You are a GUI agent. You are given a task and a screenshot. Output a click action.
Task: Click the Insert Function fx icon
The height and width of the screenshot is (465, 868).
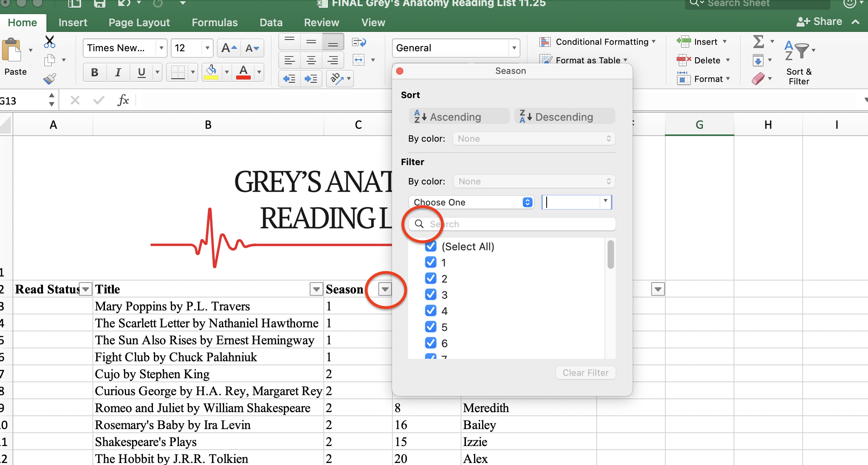click(x=123, y=100)
